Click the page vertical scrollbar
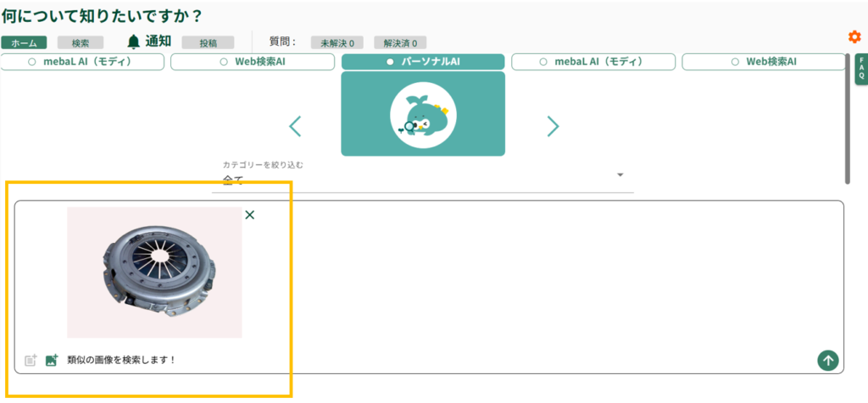The width and height of the screenshot is (868, 403). point(846,119)
